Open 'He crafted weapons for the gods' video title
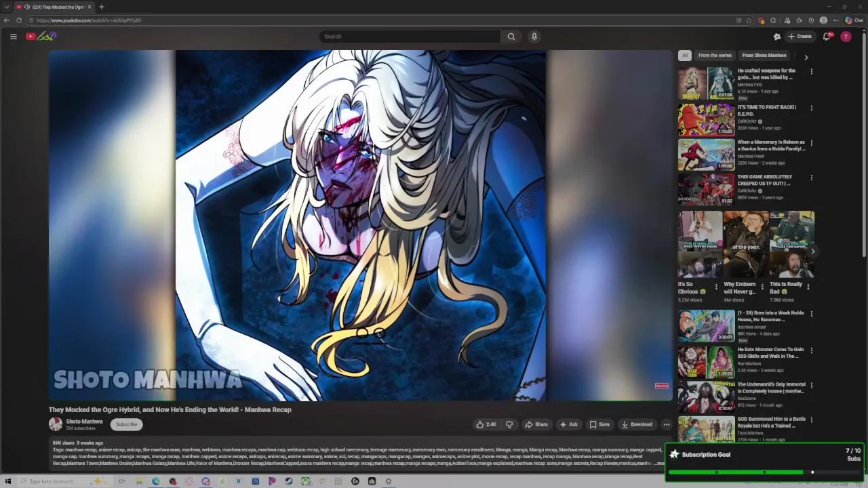 [766, 74]
